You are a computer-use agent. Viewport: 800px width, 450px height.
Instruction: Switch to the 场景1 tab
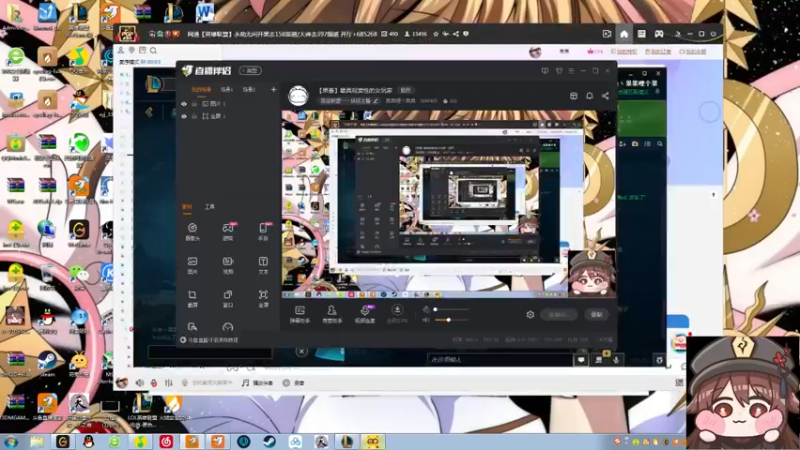[x=227, y=89]
